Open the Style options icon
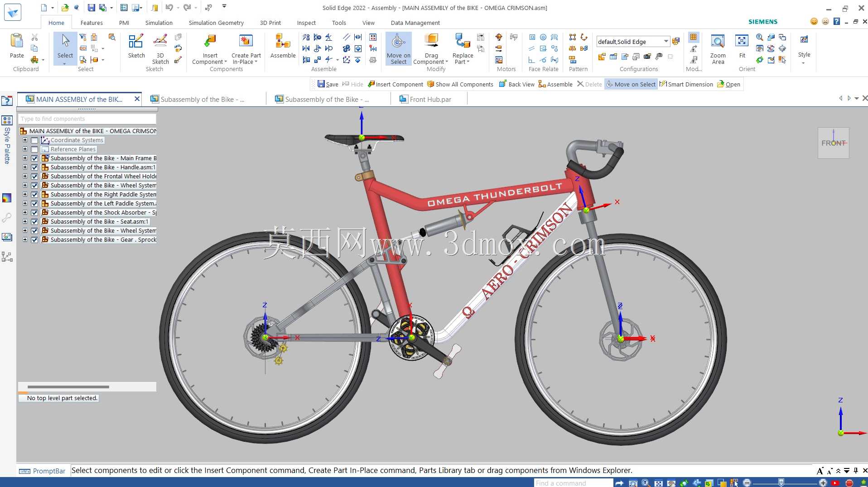This screenshot has height=487, width=868. (x=804, y=40)
